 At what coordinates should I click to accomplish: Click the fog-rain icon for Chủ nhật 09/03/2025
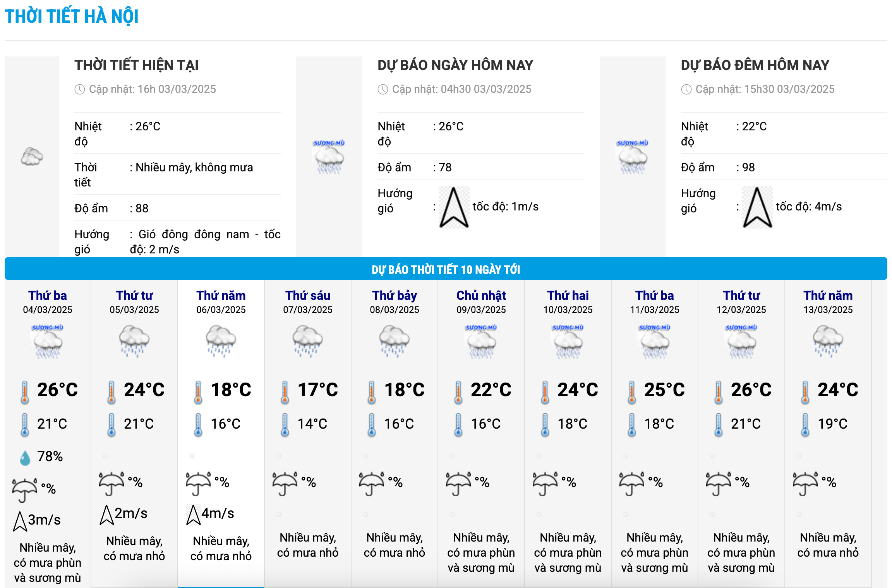click(481, 341)
